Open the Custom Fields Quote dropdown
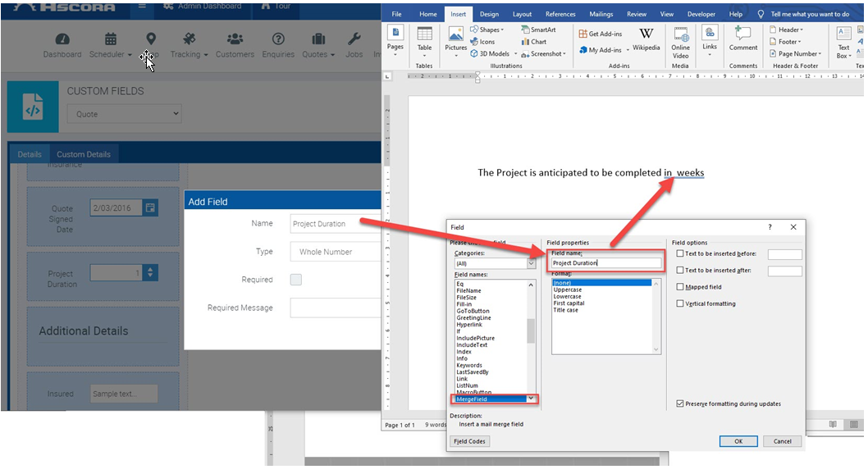 tap(125, 114)
